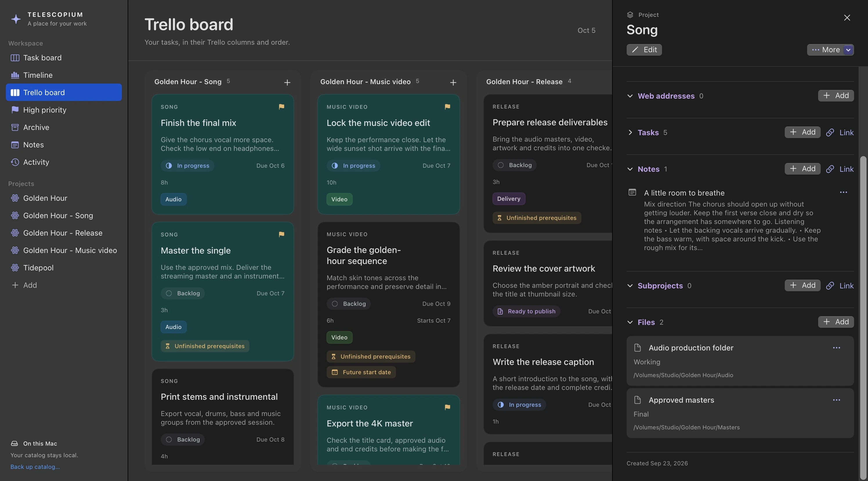Open options for A little room to breathe note
The height and width of the screenshot is (481, 868).
(843, 192)
